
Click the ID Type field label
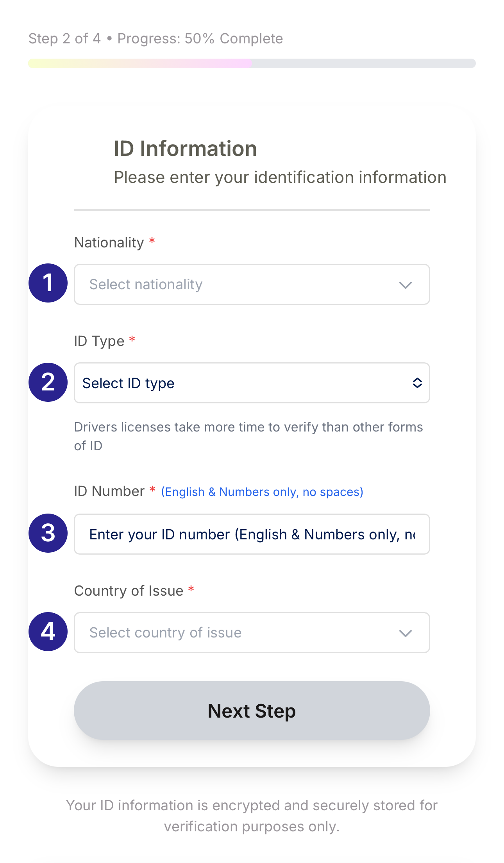(99, 341)
